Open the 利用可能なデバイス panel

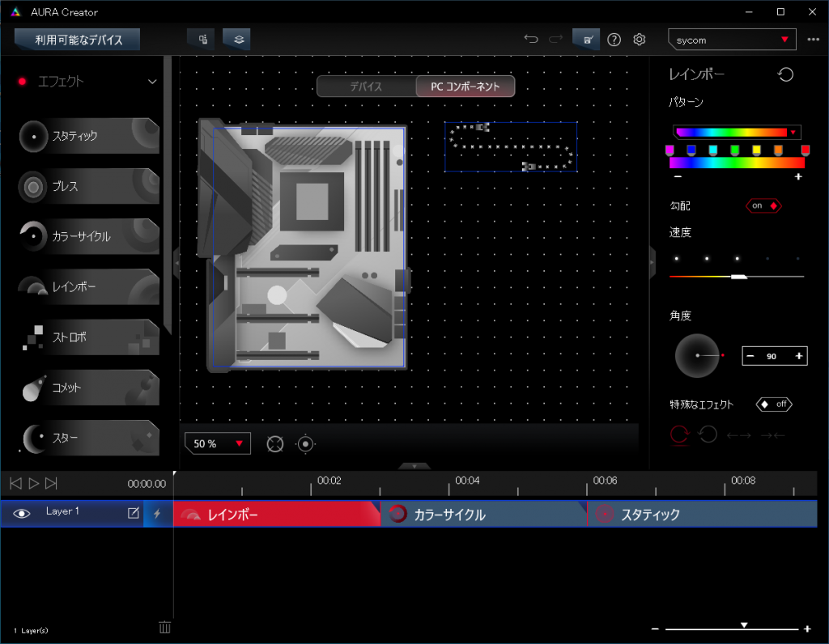click(x=78, y=40)
